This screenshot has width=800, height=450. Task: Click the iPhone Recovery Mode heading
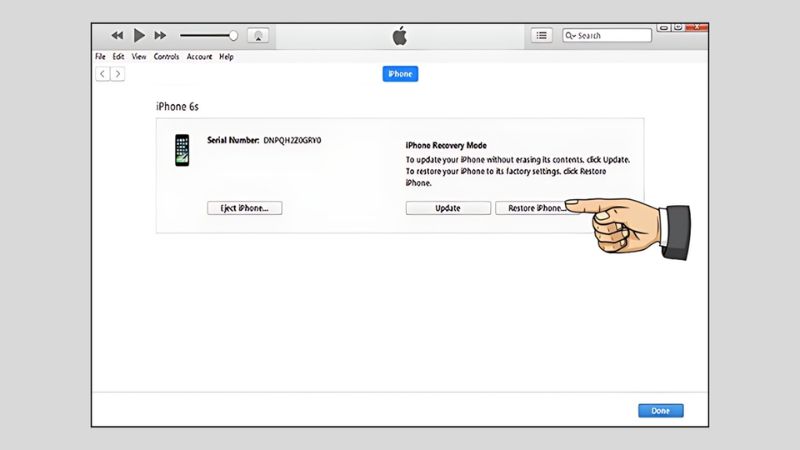tap(446, 145)
